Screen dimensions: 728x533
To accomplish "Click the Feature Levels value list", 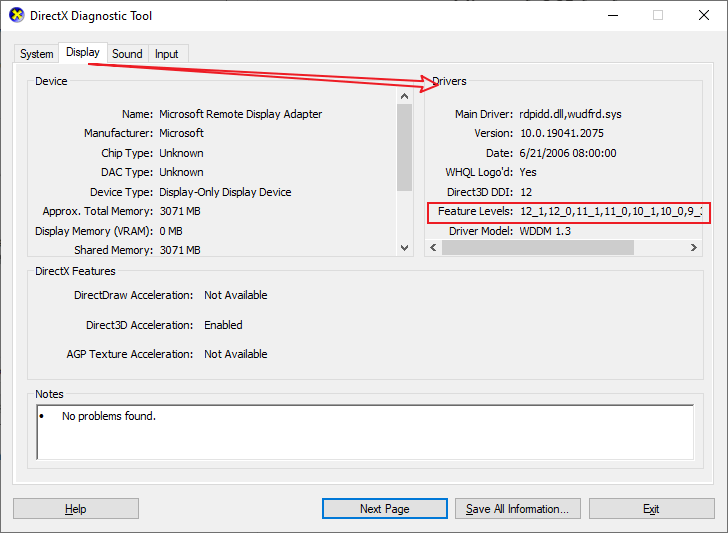I will (x=611, y=211).
